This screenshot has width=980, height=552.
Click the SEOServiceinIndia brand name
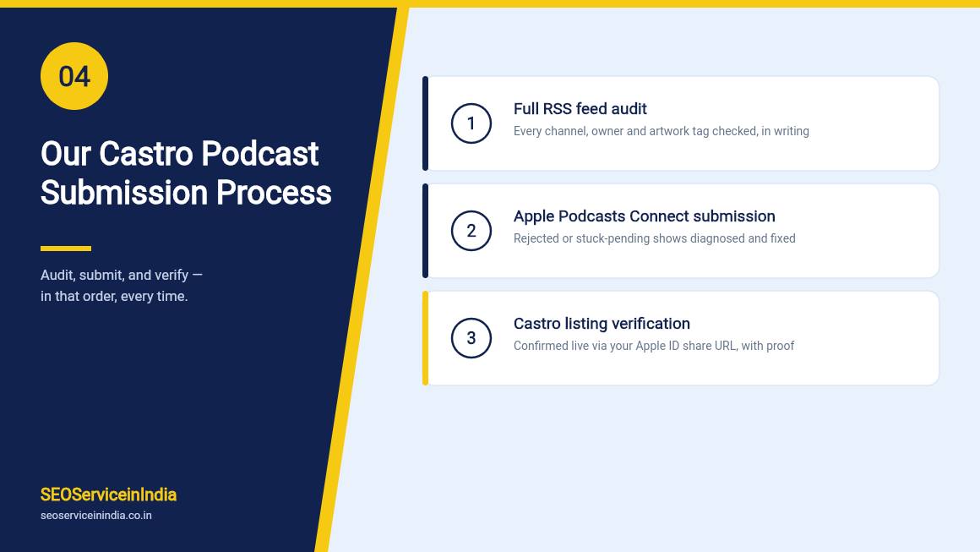109,495
